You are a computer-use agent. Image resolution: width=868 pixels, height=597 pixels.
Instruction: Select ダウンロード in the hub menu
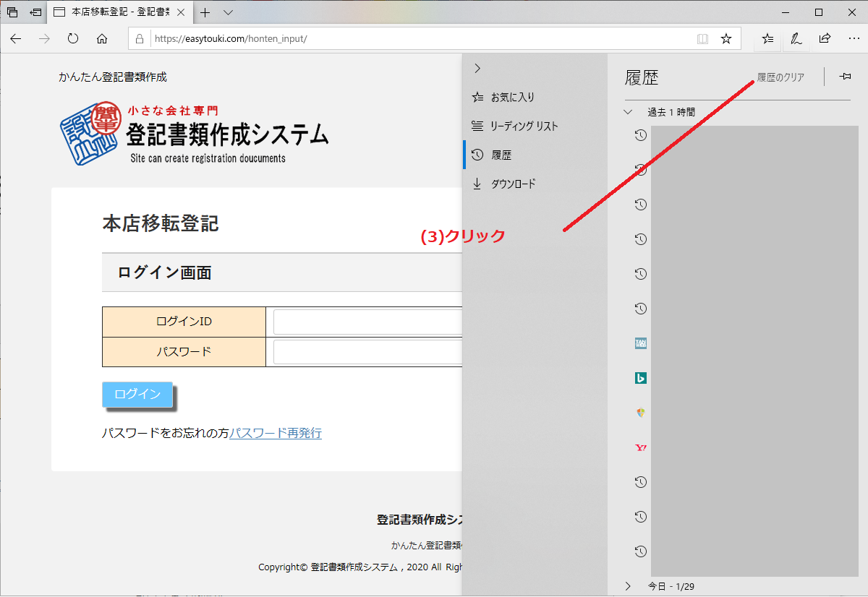pyautogui.click(x=513, y=184)
